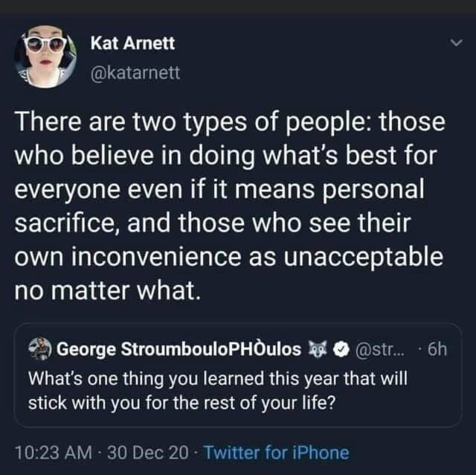
Task: Open George StroumbouloPHOulos author name
Action: 179,348
